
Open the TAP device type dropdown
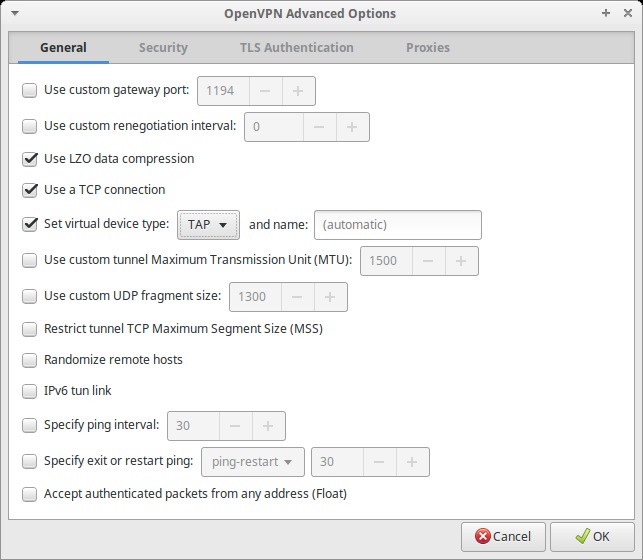(x=208, y=225)
